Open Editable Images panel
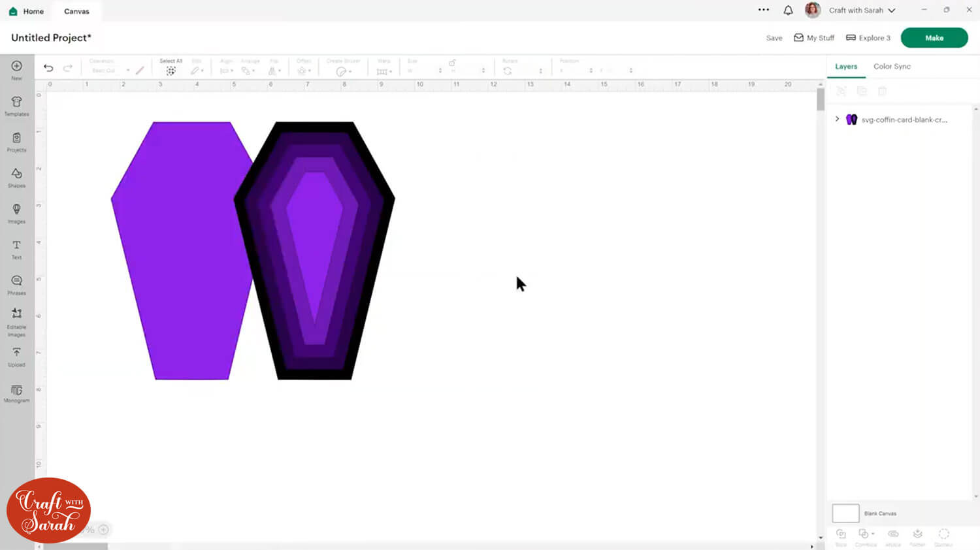 [x=16, y=322]
